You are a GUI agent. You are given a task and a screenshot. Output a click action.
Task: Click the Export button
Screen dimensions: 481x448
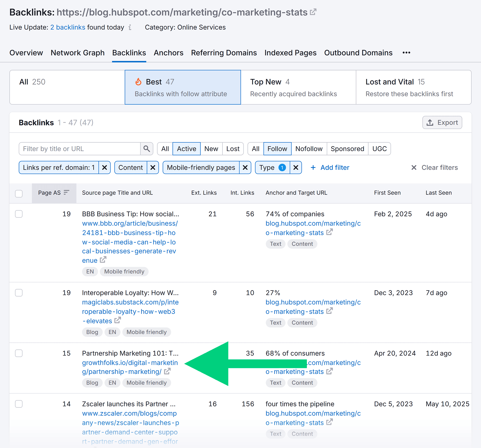pyautogui.click(x=442, y=122)
